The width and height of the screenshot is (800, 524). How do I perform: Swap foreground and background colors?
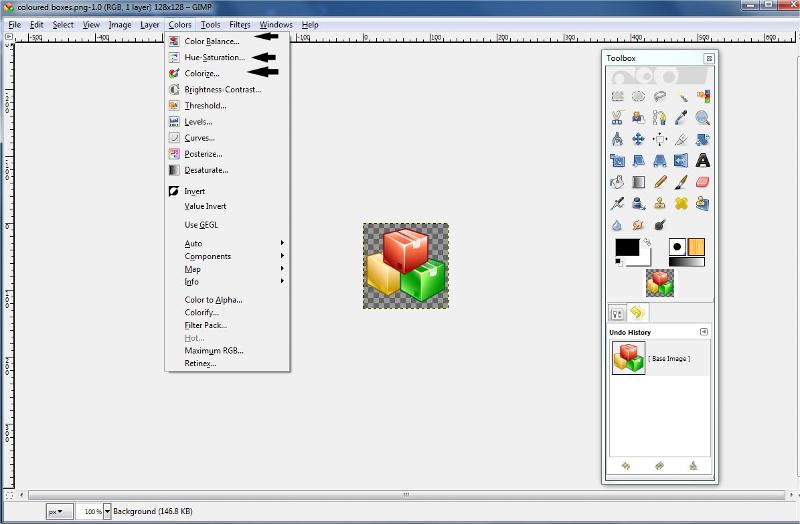pyautogui.click(x=647, y=242)
